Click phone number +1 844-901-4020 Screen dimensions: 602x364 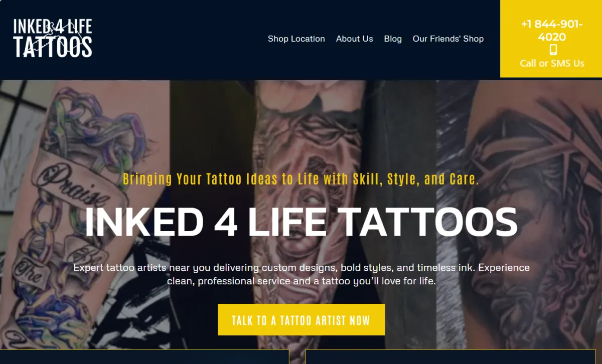pyautogui.click(x=552, y=31)
